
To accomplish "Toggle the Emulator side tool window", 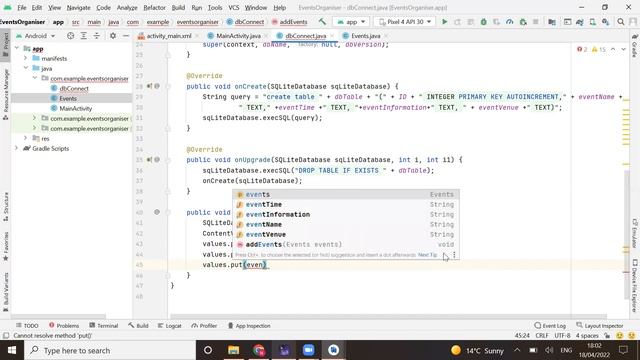I will (x=635, y=234).
